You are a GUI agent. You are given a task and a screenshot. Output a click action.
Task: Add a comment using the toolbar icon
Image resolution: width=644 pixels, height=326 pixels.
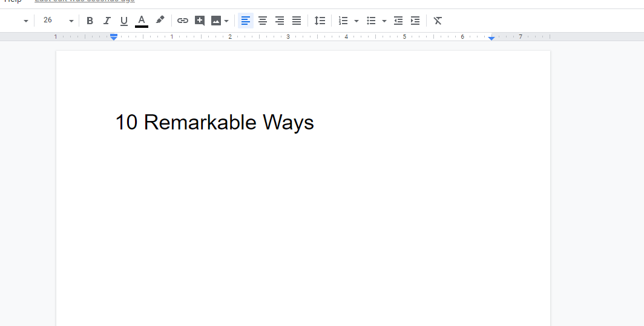(200, 21)
